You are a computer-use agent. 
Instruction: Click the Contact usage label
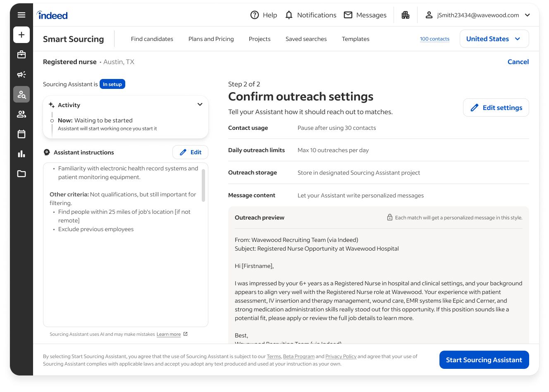[x=248, y=128]
